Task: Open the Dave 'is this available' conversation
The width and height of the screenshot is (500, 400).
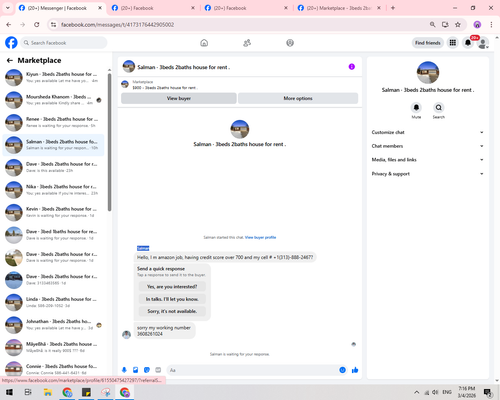Action: pos(53,167)
